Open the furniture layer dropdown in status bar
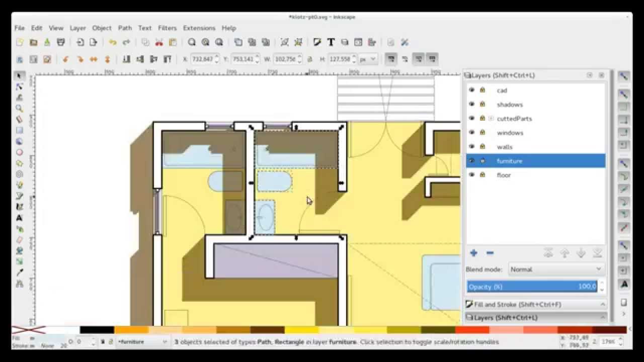644x362 pixels. (142, 342)
